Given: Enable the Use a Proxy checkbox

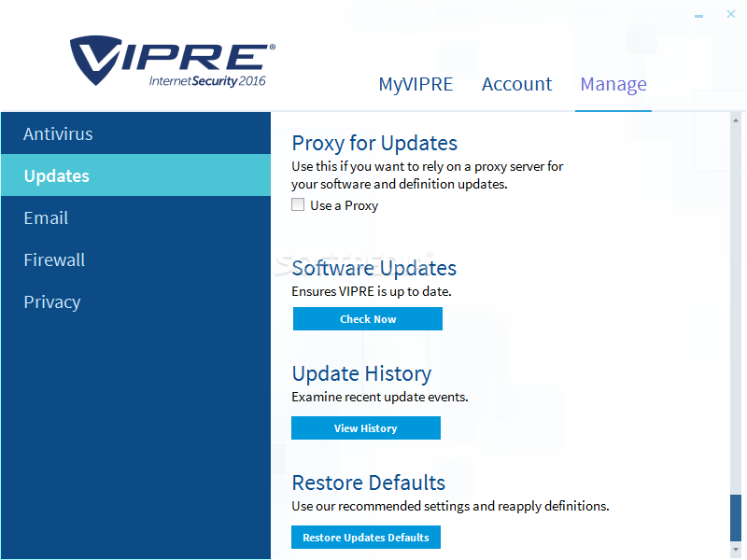Looking at the screenshot, I should click(298, 204).
